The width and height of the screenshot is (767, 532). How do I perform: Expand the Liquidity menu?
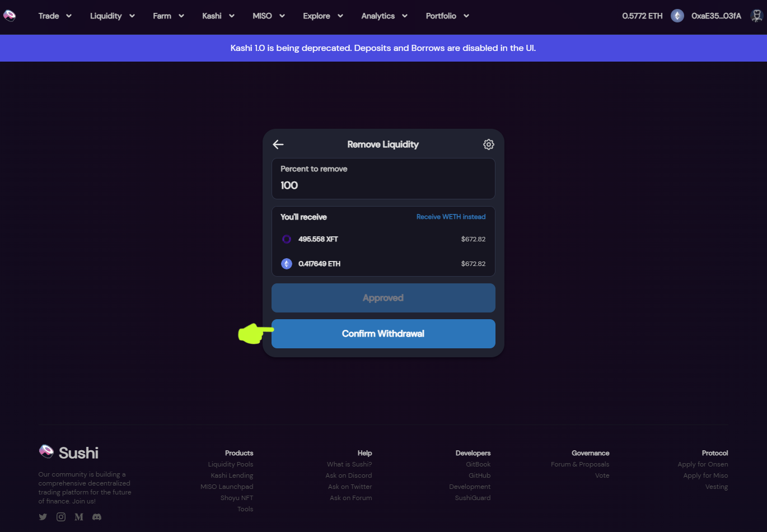pyautogui.click(x=113, y=16)
